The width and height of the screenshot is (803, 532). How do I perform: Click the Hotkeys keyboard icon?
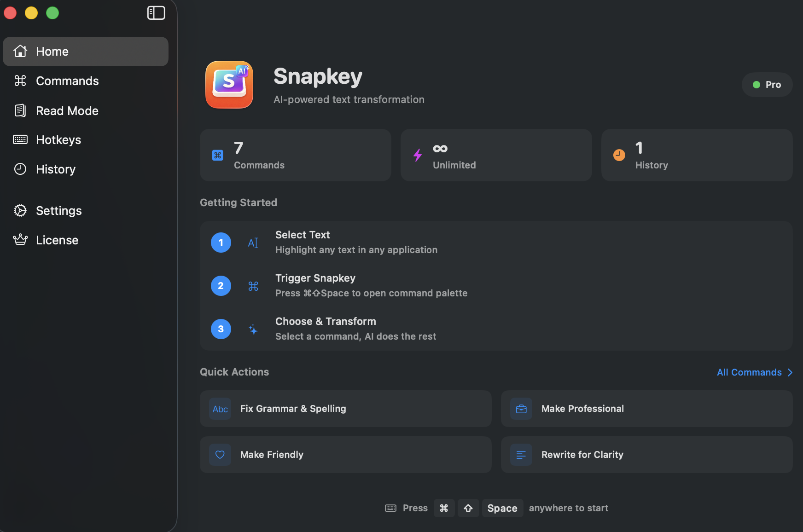click(x=20, y=139)
